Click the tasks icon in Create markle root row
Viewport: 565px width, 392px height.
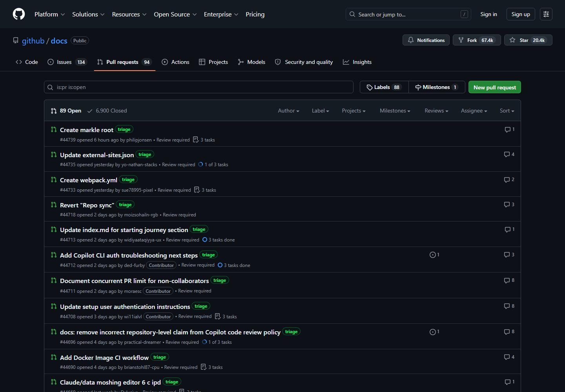point(196,140)
